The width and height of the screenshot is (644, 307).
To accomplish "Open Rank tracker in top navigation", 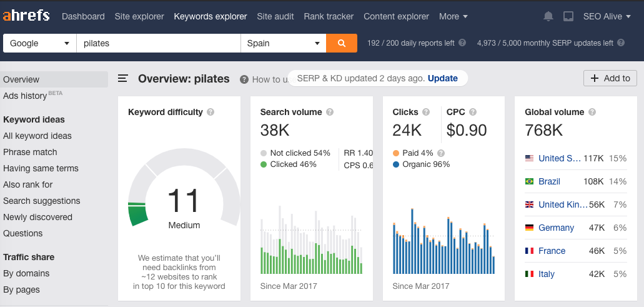I will [x=329, y=16].
